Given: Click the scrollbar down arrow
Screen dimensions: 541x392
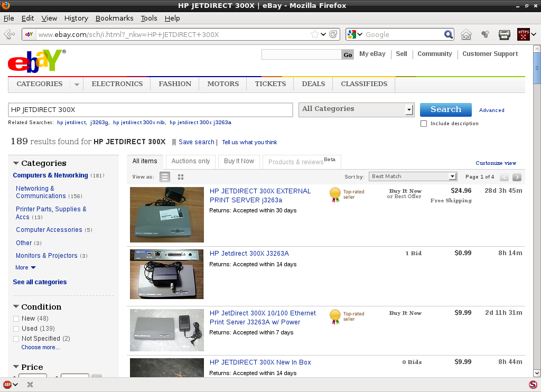Looking at the screenshot, I should 537,373.
